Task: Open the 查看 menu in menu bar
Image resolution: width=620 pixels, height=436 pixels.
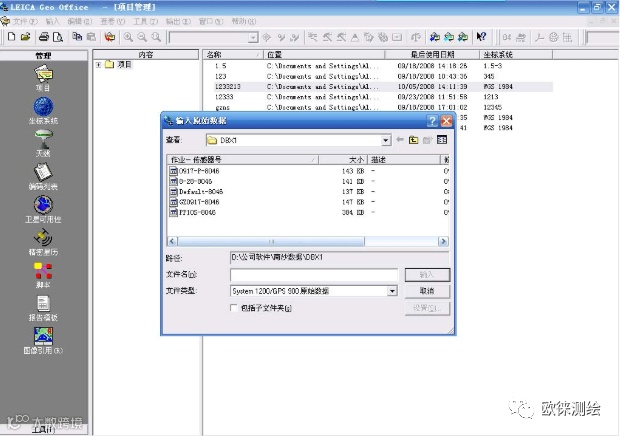Action: coord(112,21)
